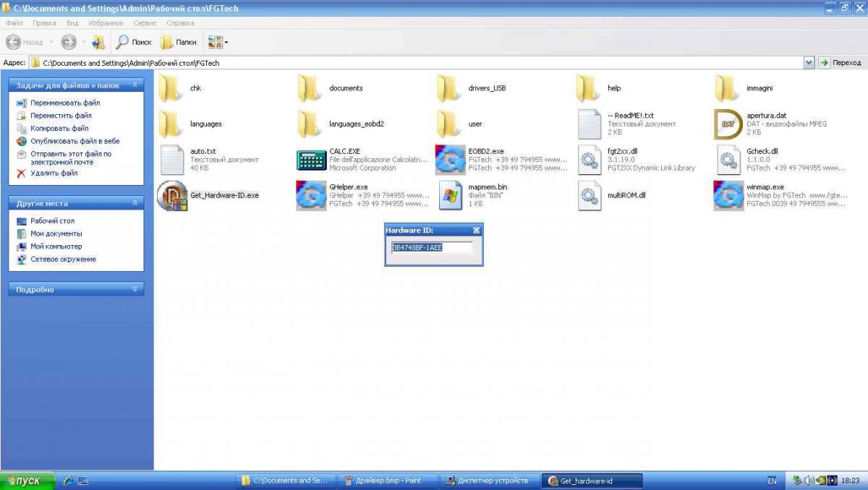The height and width of the screenshot is (490, 868).
Task: Select the apertura.dat file icon
Action: pos(728,124)
